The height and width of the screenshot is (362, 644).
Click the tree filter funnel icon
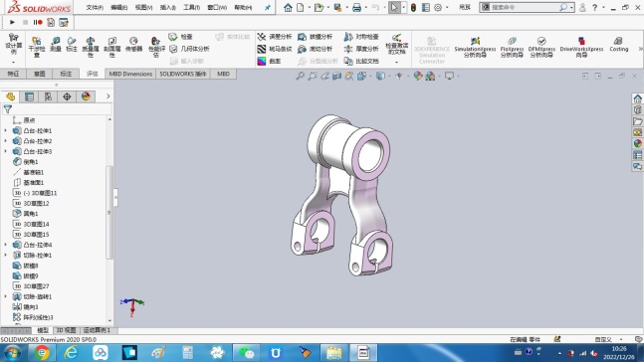click(x=8, y=108)
